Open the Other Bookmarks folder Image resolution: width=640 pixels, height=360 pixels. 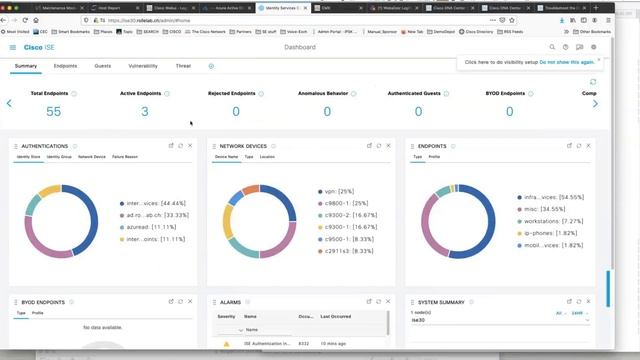(592, 31)
